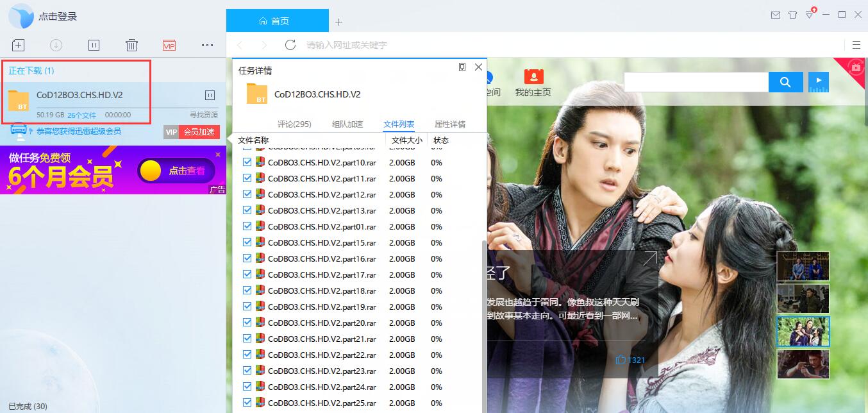Image resolution: width=868 pixels, height=413 pixels.
Task: Select the 文件列表 tab
Action: click(399, 124)
